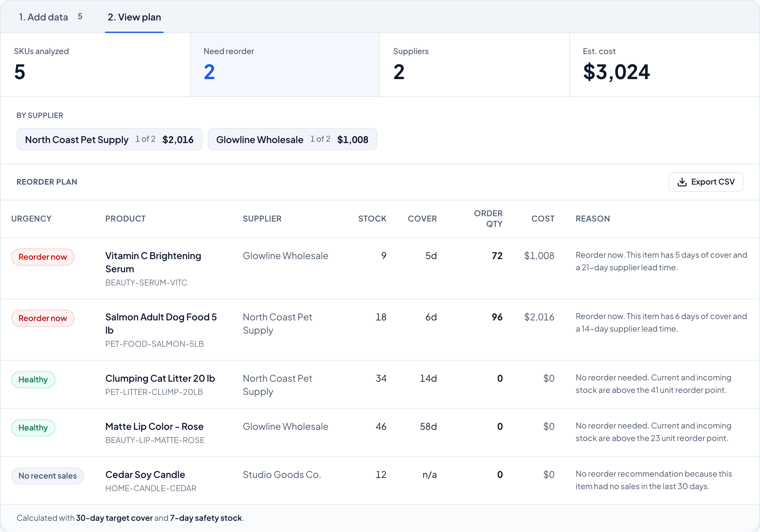Click the Est. cost summary card
This screenshot has width=760, height=532.
pos(664,65)
